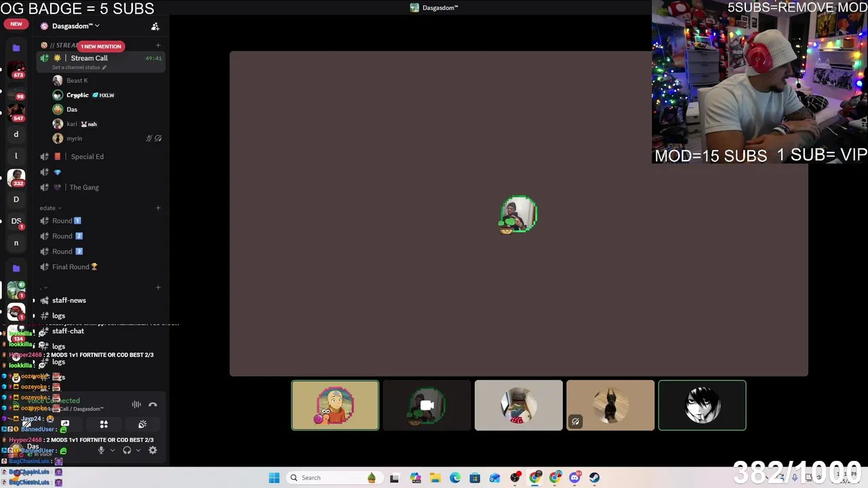Open OBS Studio from the taskbar

(x=515, y=478)
